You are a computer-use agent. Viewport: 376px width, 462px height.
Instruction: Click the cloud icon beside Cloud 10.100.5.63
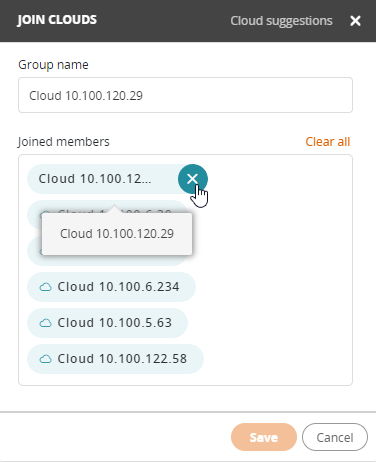pos(46,323)
